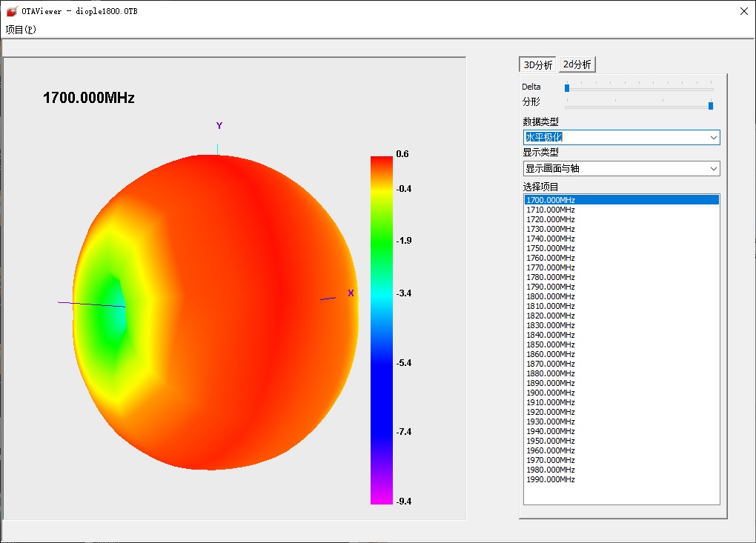
Task: Open the 数据类型 dropdown showing 水平极化
Action: 622,137
